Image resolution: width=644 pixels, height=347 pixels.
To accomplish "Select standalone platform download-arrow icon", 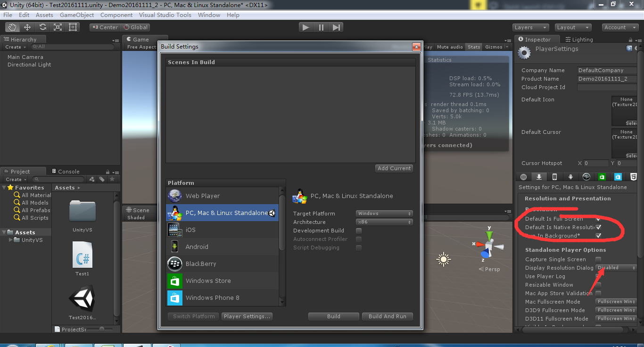I will coord(539,177).
